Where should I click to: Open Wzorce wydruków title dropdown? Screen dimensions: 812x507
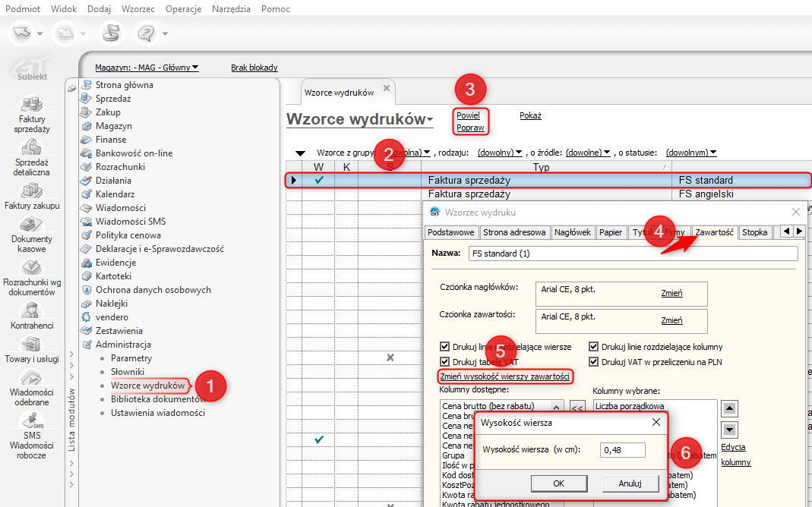click(431, 120)
